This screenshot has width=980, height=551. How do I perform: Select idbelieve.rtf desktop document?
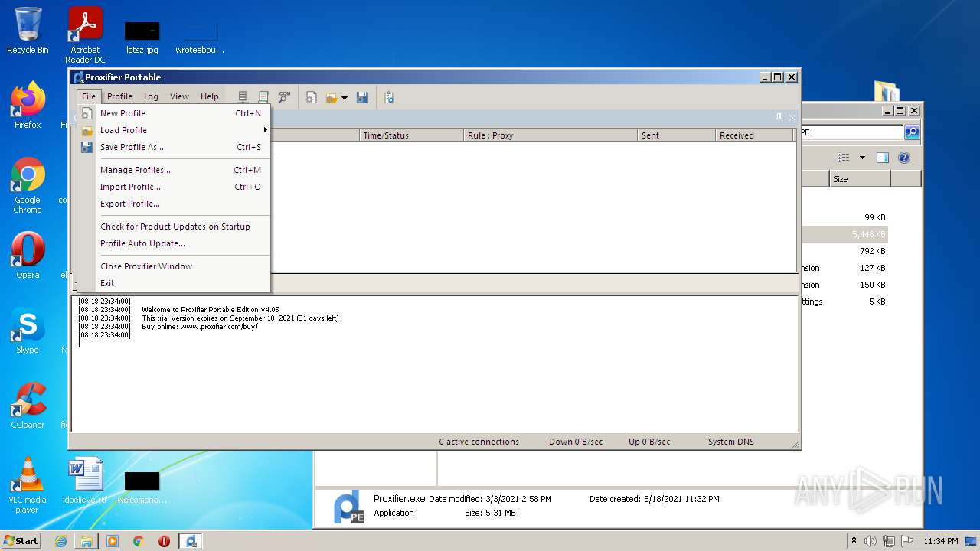coord(85,481)
